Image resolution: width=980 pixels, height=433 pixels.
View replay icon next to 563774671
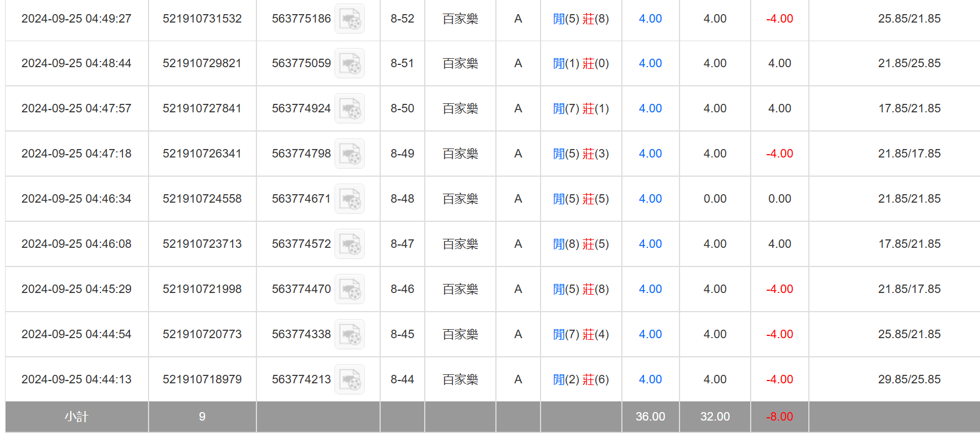point(350,199)
